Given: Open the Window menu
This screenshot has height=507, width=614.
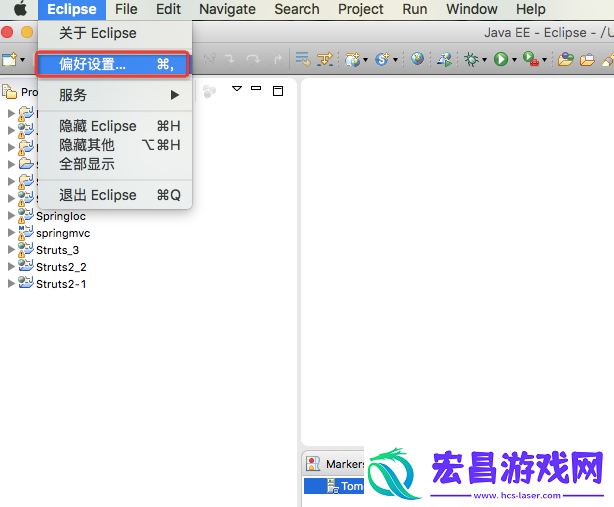Looking at the screenshot, I should 472,9.
